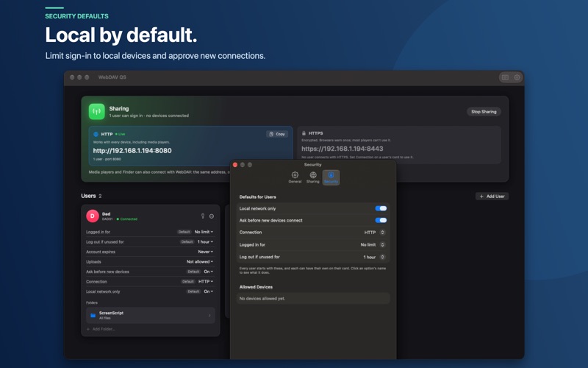Click Add Folder on Dad's card
This screenshot has width=588, height=368.
(x=101, y=329)
